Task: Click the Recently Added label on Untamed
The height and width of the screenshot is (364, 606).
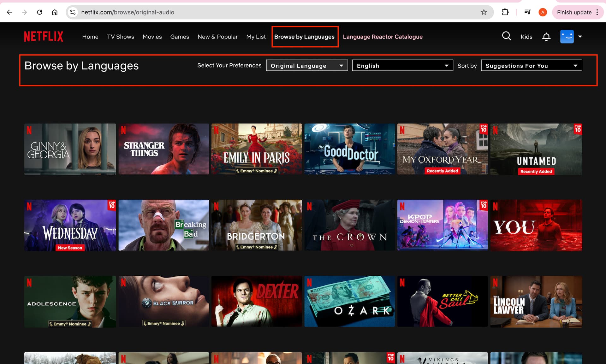Action: (536, 172)
